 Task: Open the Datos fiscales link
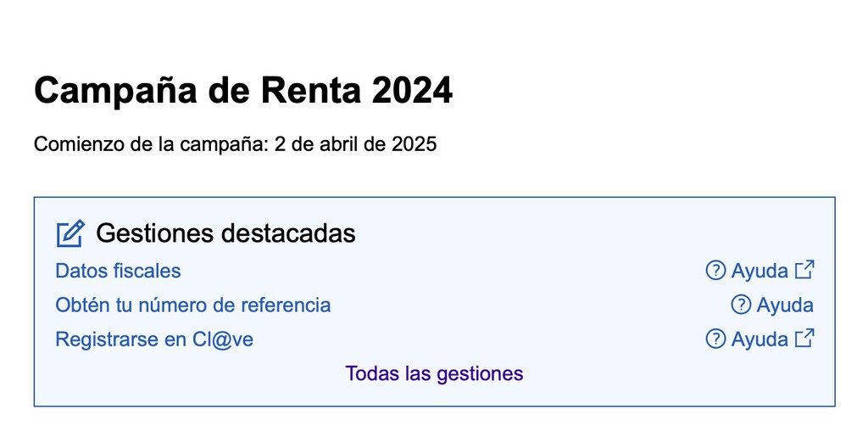pos(118,271)
